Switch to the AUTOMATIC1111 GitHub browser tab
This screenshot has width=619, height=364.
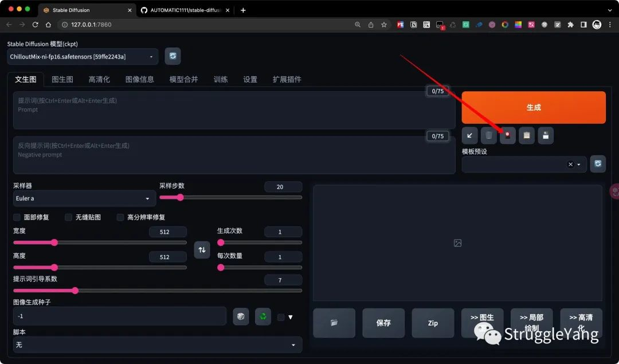coord(186,10)
